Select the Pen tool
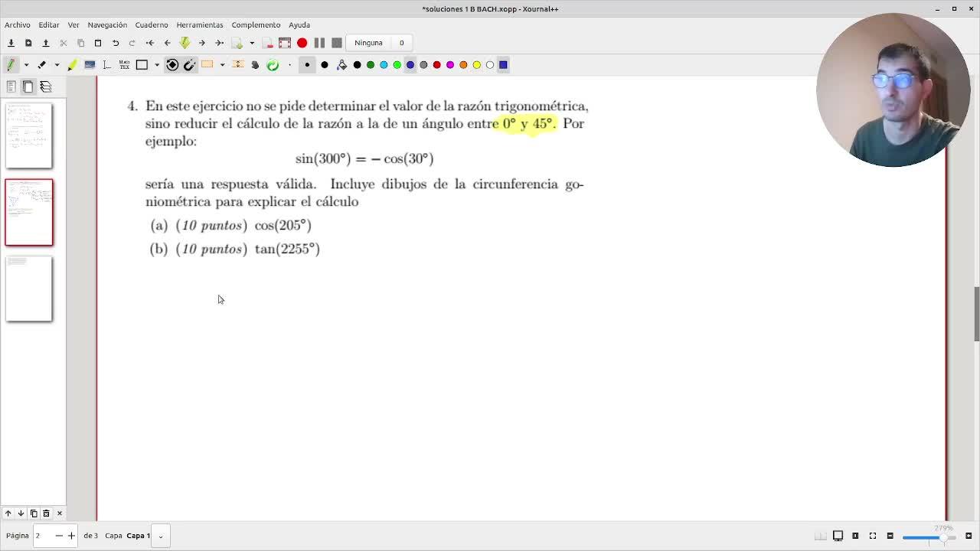980x551 pixels. (11, 65)
